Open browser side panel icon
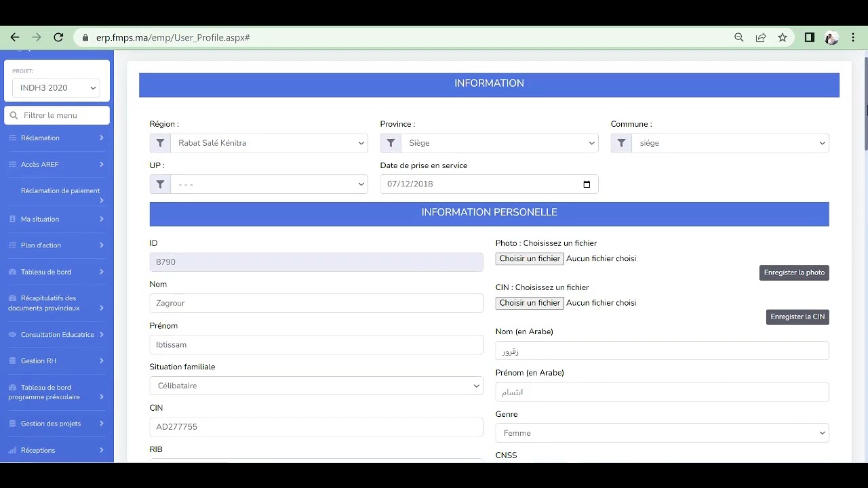The width and height of the screenshot is (868, 488). point(810,37)
